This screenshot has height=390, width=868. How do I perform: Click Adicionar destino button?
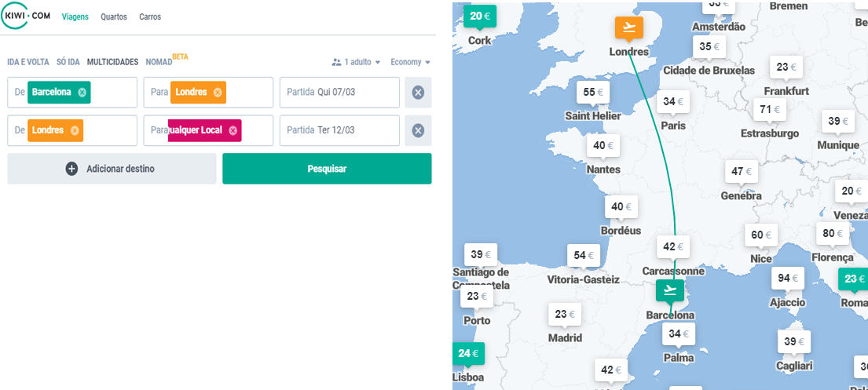click(x=112, y=169)
